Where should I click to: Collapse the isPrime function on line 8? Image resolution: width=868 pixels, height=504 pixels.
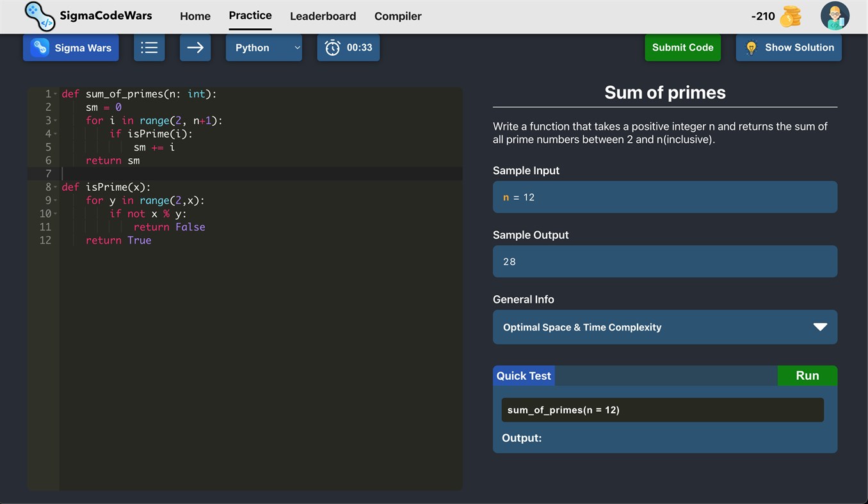point(56,186)
